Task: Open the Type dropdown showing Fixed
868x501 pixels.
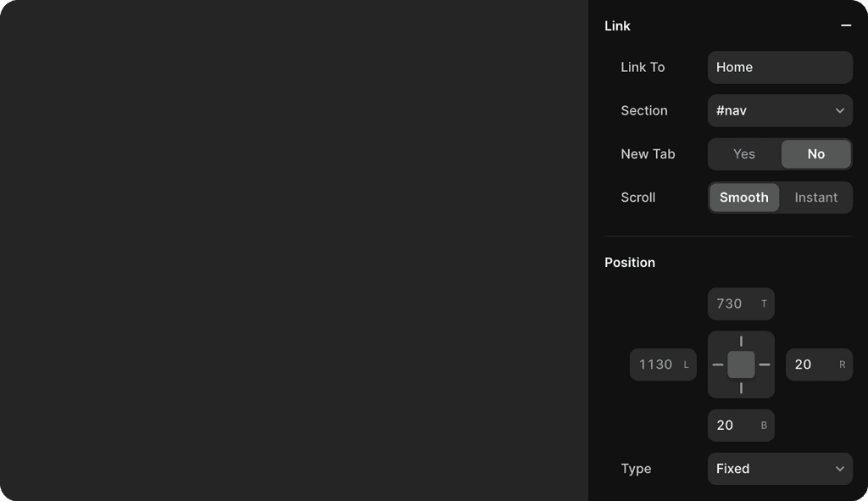Action: (x=779, y=469)
